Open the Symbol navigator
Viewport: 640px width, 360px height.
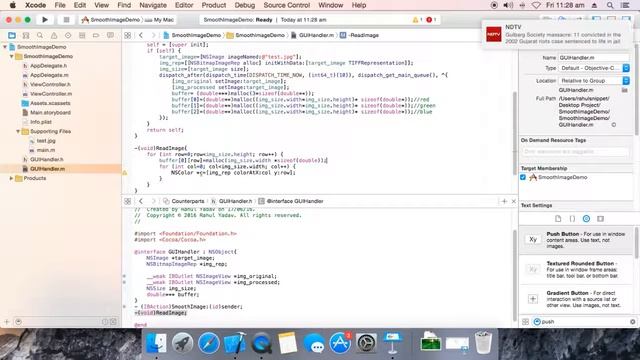(26, 36)
